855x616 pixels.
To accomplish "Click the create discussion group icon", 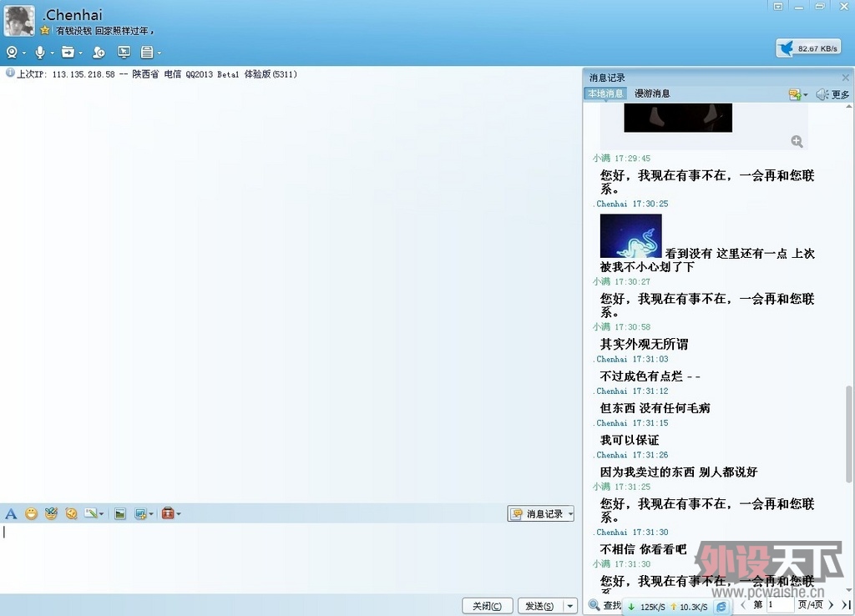I will (99, 53).
